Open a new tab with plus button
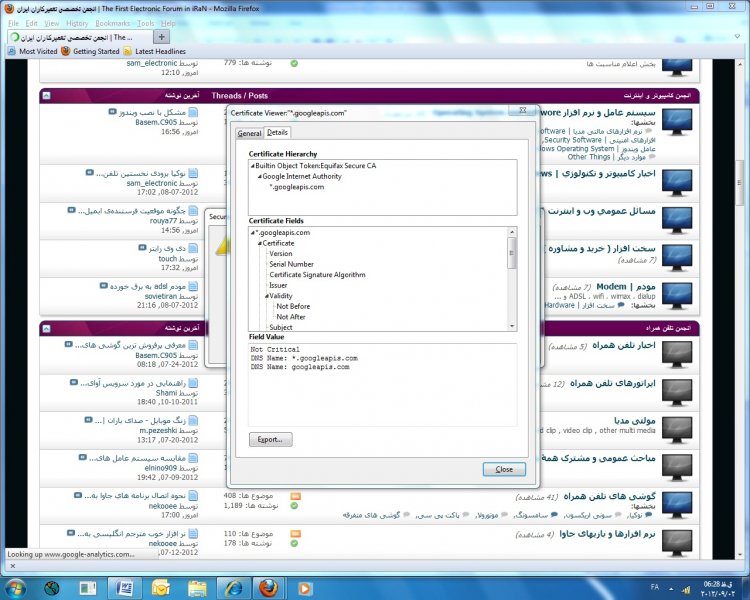 click(x=161, y=37)
